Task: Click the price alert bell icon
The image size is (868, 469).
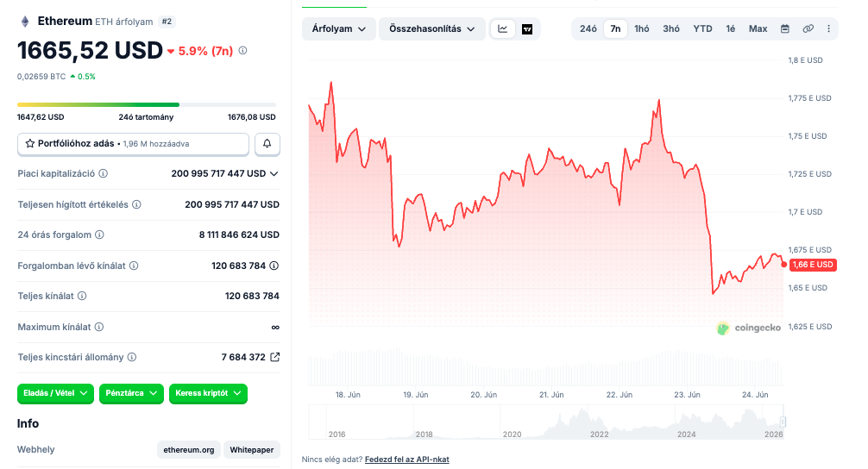Action: [267, 144]
